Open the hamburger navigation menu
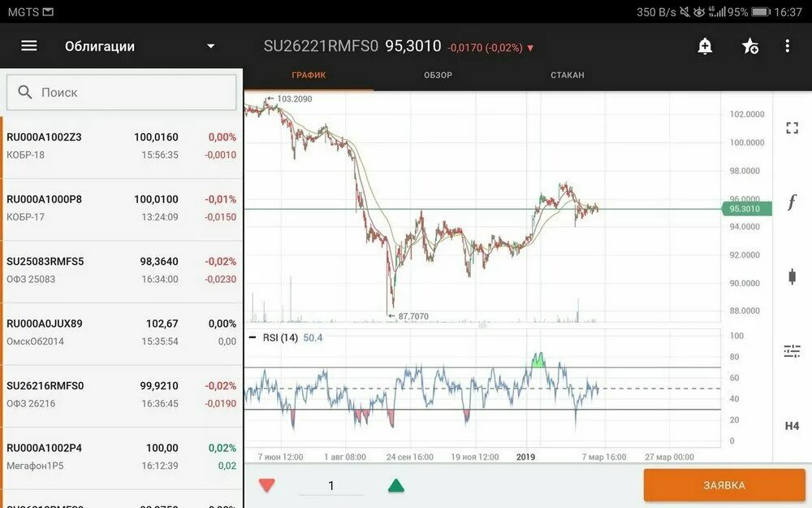The height and width of the screenshot is (508, 812). [x=29, y=46]
